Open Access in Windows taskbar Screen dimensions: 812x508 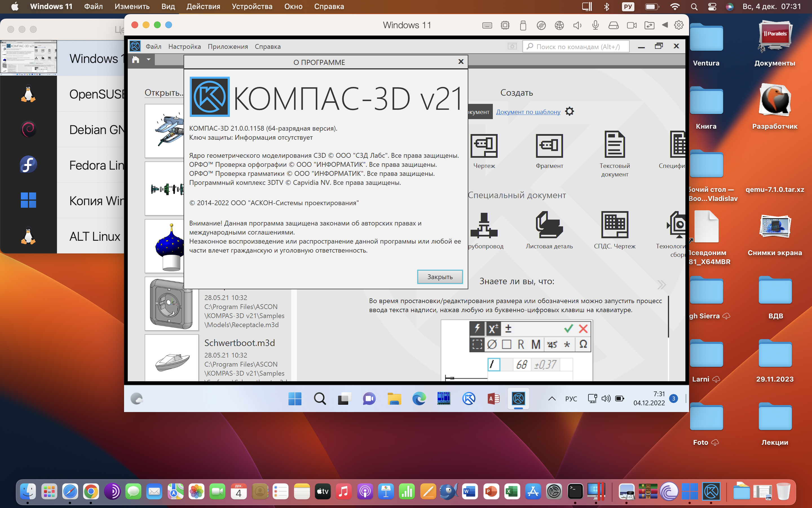493,399
